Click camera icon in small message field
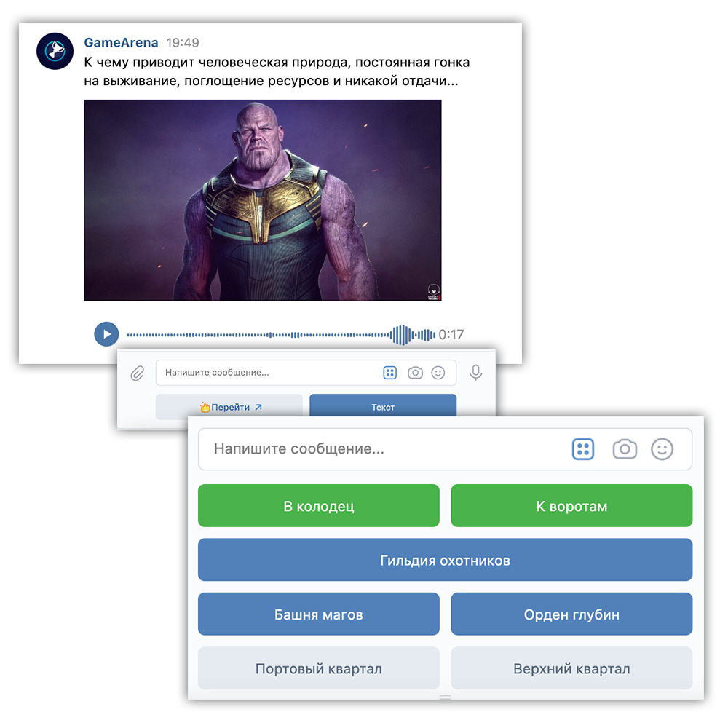Viewport: 728px width, 728px height. tap(415, 372)
